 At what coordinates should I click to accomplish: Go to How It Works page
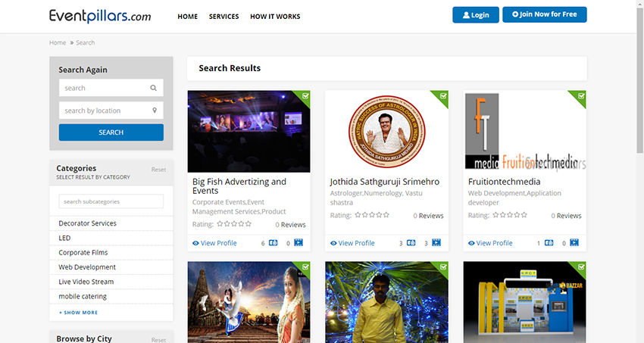coord(275,17)
